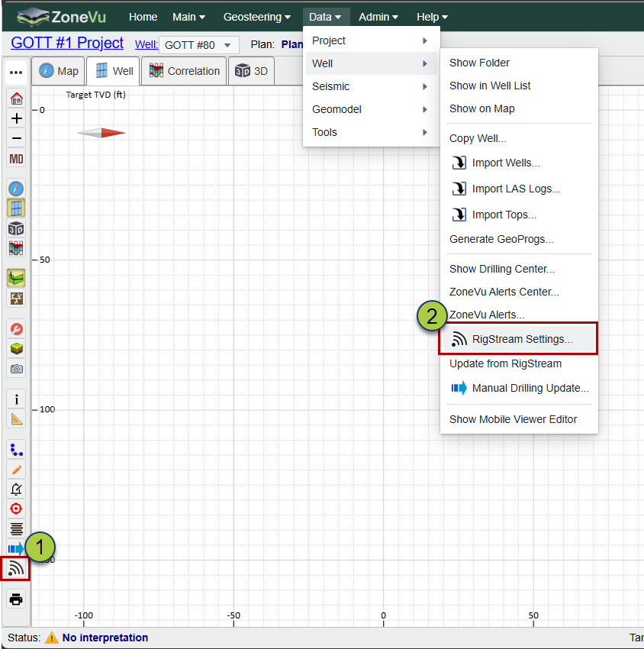Viewport: 644px width, 649px height.
Task: Click the green geomodel surface icon
Action: click(x=16, y=278)
